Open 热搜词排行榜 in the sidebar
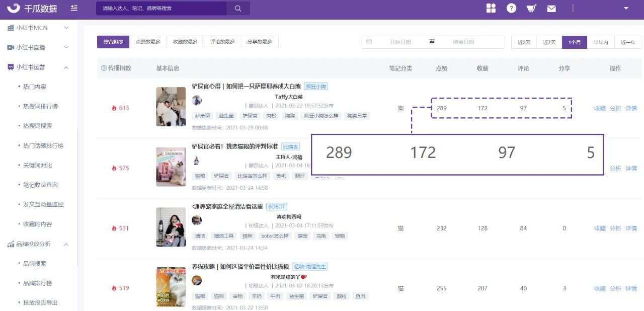This screenshot has height=311, width=644. (x=40, y=106)
